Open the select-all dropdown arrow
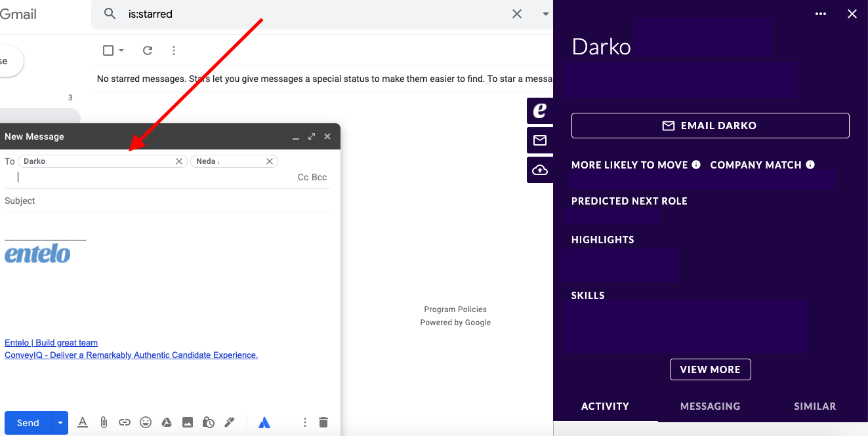The width and height of the screenshot is (868, 436). (121, 50)
